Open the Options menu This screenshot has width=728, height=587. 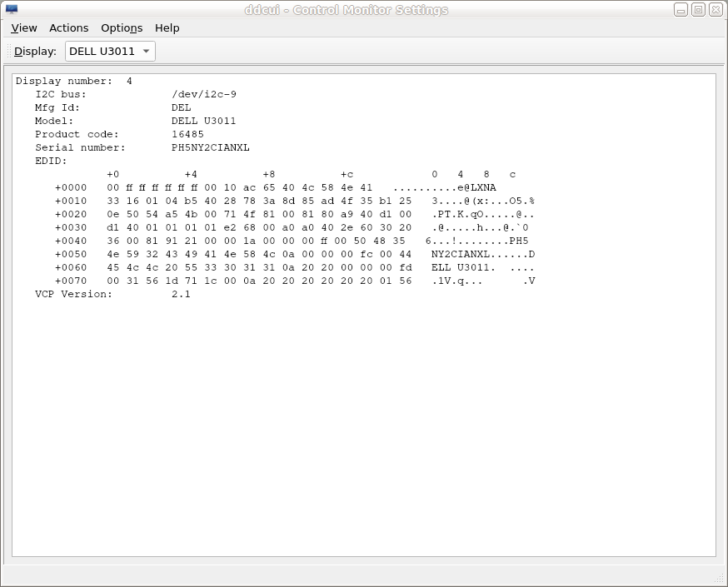point(122,27)
